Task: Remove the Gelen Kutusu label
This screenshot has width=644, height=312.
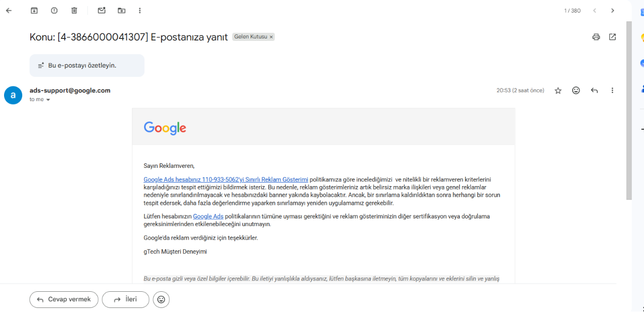Action: point(271,37)
